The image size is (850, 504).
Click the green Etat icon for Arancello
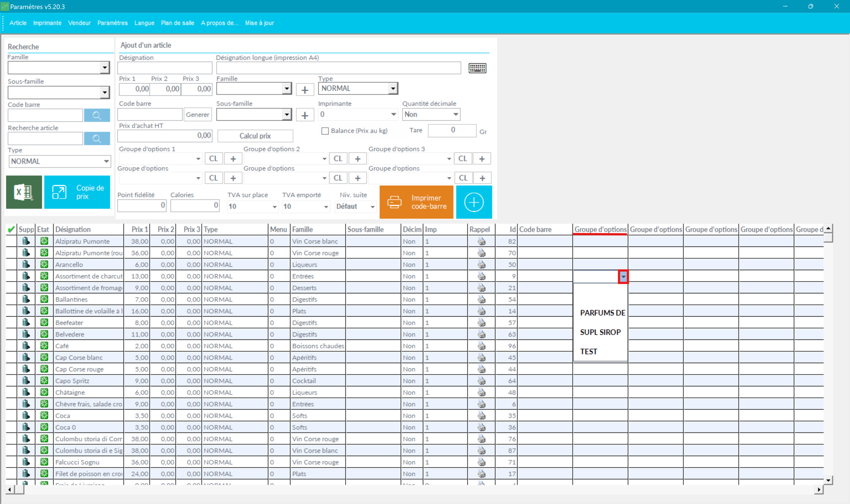(x=44, y=264)
